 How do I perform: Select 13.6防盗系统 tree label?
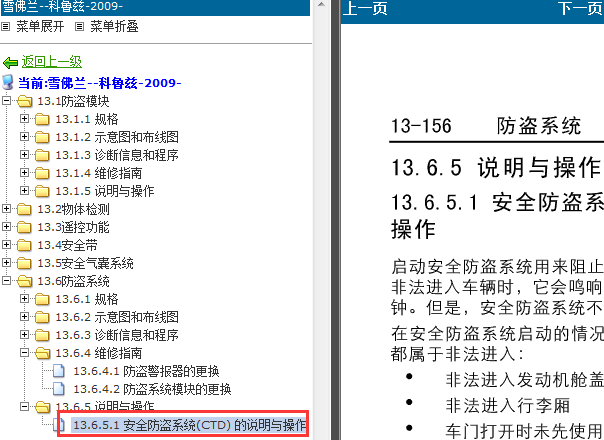tap(73, 281)
